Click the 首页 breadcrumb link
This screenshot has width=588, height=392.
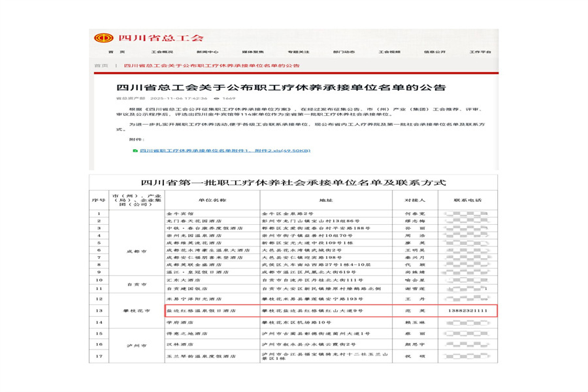point(101,65)
